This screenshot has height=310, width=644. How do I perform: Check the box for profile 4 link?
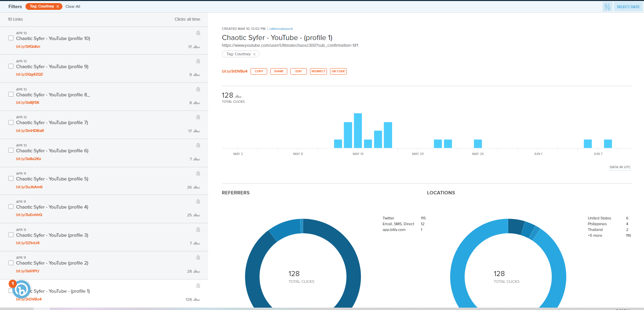pyautogui.click(x=11, y=207)
